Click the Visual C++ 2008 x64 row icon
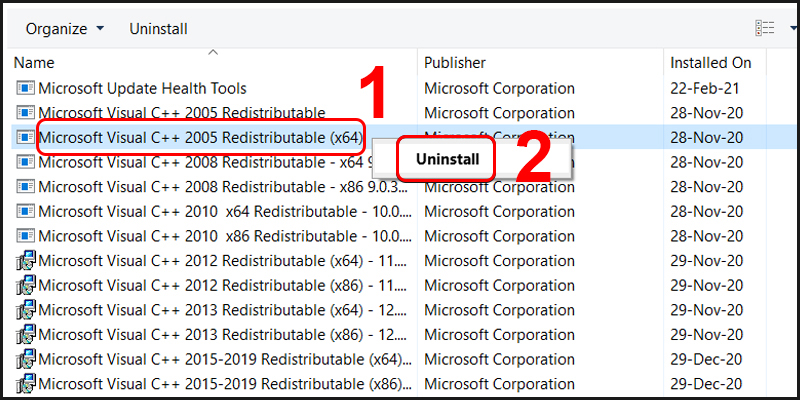The width and height of the screenshot is (800, 400). (x=26, y=162)
